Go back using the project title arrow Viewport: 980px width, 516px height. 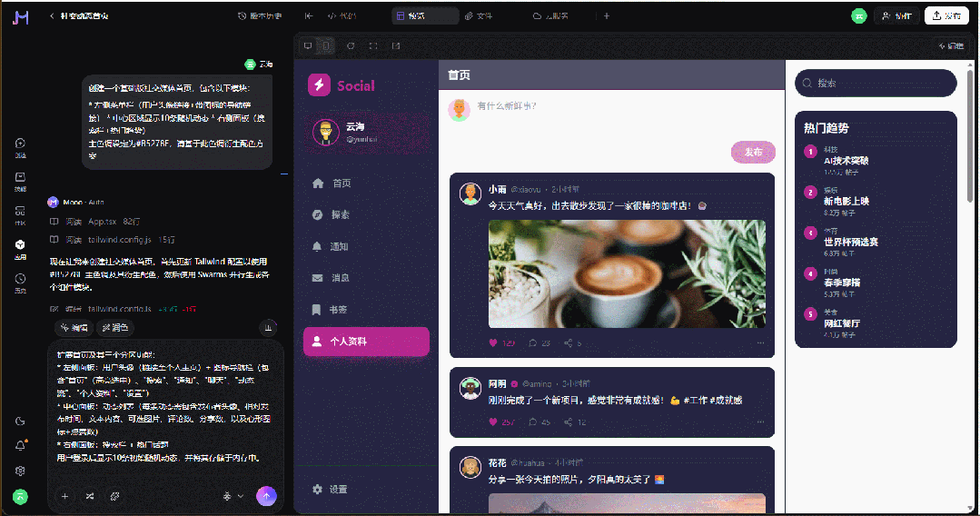[52, 16]
